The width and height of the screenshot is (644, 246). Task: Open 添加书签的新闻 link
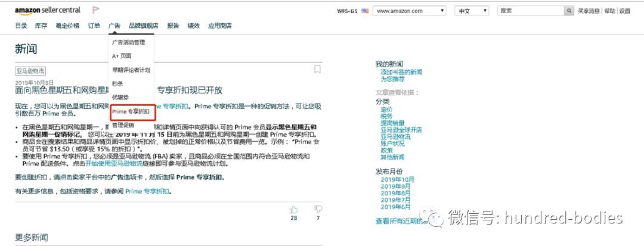(401, 72)
